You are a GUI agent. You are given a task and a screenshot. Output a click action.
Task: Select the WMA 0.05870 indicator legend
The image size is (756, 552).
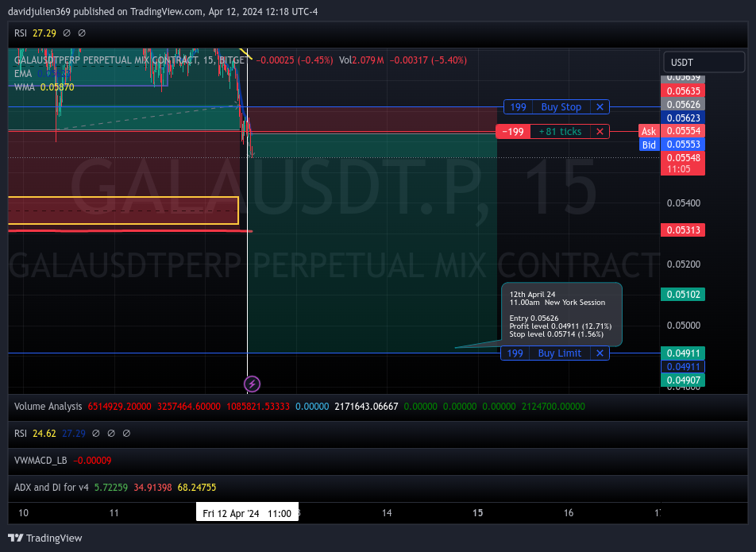[44, 87]
